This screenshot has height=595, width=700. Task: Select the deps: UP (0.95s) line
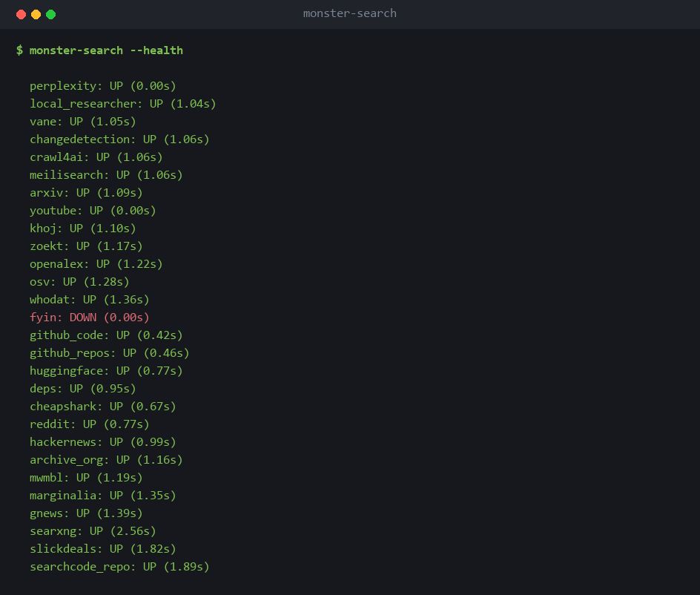pos(82,389)
